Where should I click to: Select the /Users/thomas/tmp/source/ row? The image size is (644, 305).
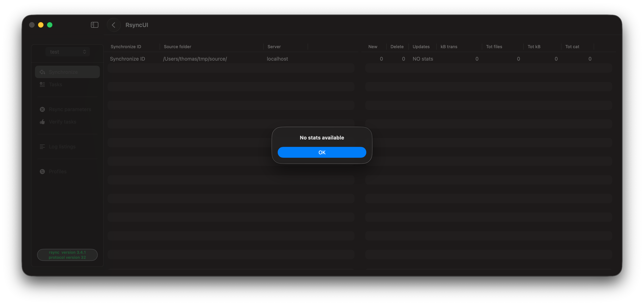click(195, 59)
